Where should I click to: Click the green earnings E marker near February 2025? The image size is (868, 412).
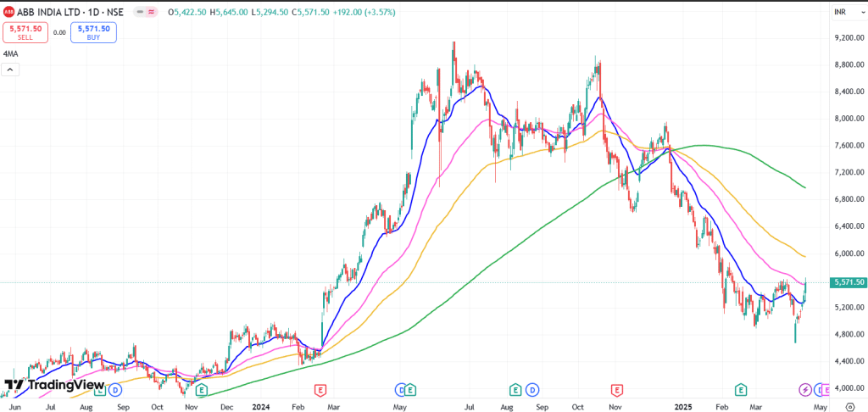pos(740,390)
